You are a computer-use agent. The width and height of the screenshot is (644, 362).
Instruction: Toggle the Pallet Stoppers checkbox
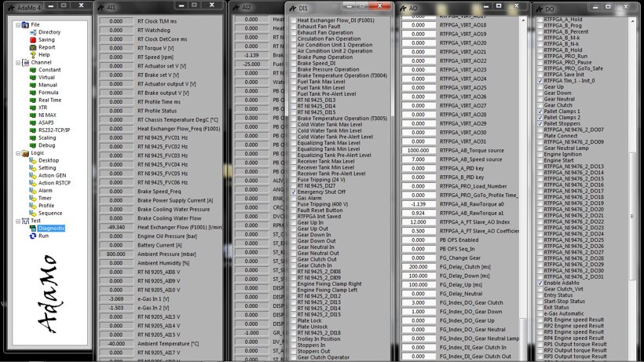pyautogui.click(x=540, y=123)
